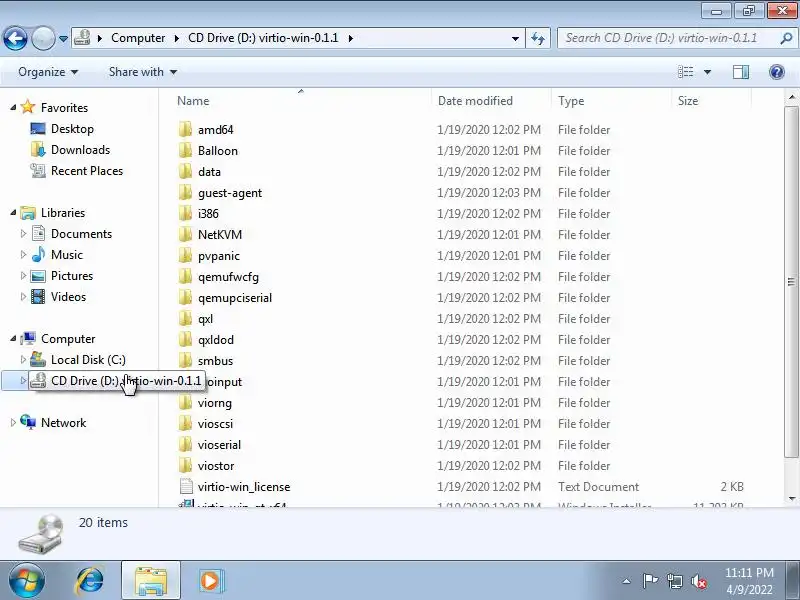Select the i386 folder icon

pyautogui.click(x=186, y=213)
